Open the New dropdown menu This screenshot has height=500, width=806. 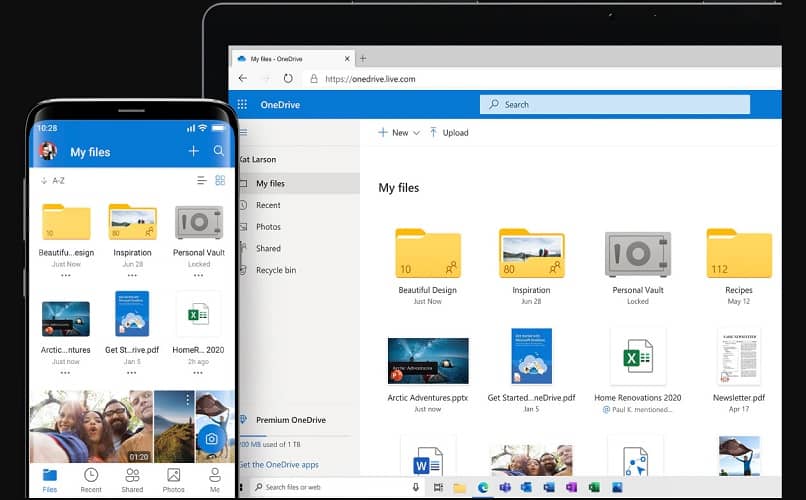(399, 133)
